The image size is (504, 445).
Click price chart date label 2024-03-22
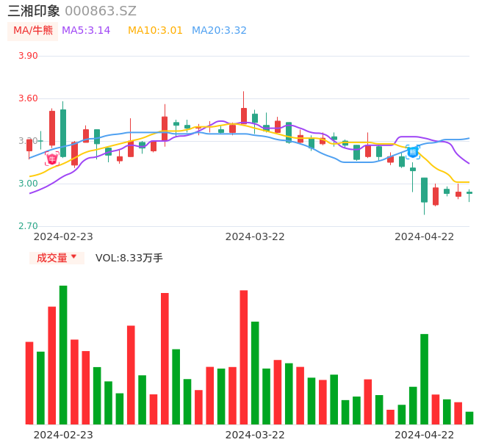(x=255, y=236)
